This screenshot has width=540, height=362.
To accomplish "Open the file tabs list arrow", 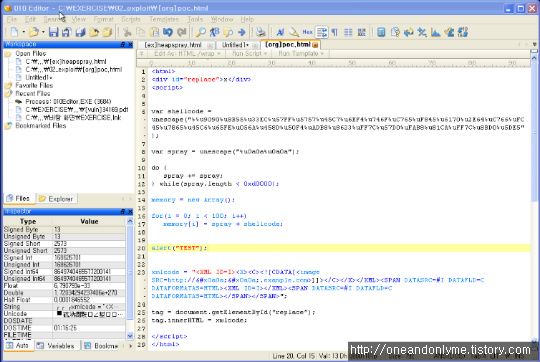I will tap(534, 44).
